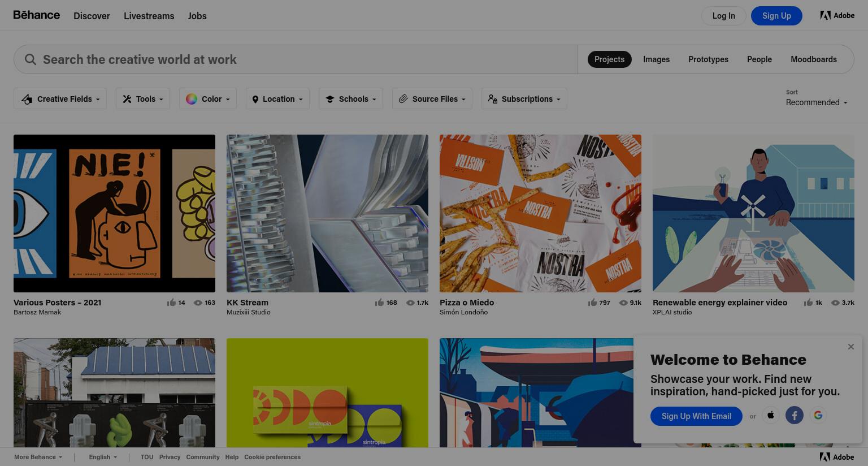Open author Simón Londoño profile
868x466 pixels.
coord(463,312)
